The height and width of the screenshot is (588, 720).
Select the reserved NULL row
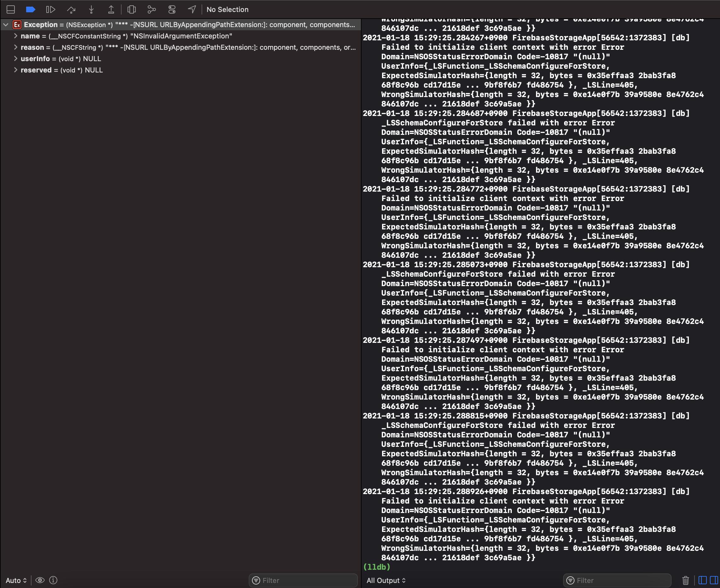click(180, 70)
